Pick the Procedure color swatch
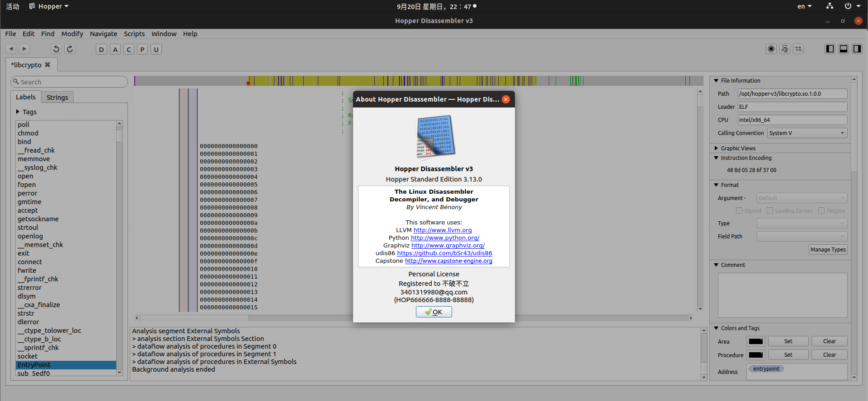 [756, 355]
